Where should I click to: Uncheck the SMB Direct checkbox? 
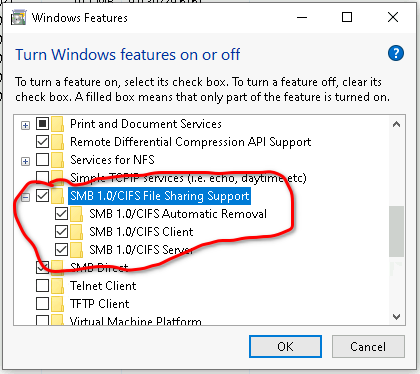click(42, 268)
